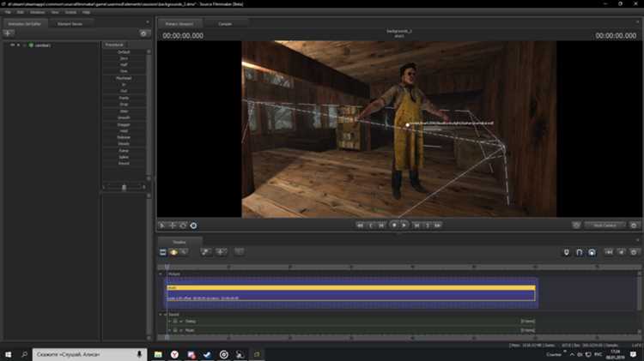This screenshot has width=644, height=361.
Task: Jump to first frame in playback controls
Action: 360,226
